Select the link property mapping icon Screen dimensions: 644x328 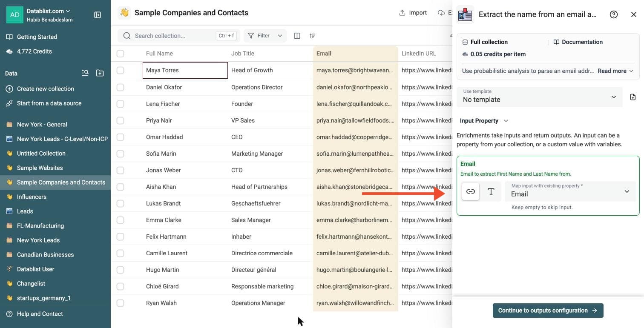coord(471,191)
